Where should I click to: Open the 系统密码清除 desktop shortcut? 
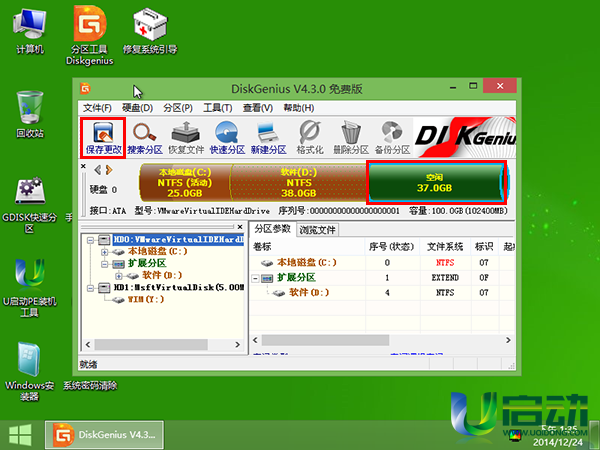[x=90, y=385]
